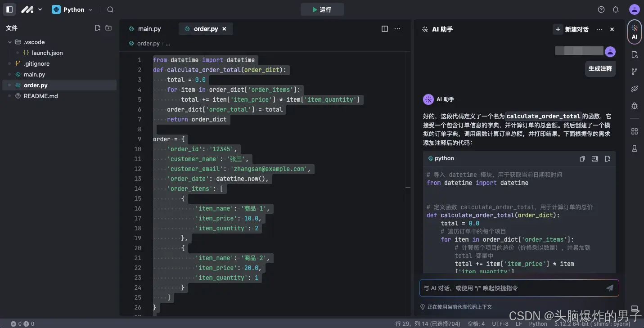Split the editor view
Viewport: 644px width, 328px height.
(384, 28)
